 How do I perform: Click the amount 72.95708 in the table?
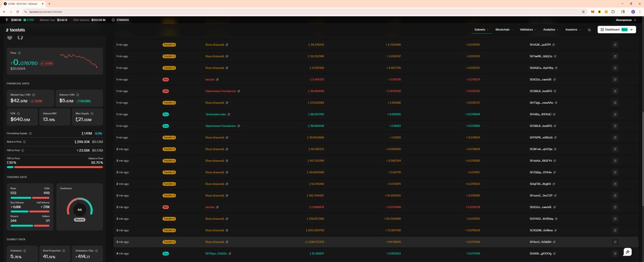coord(393,230)
